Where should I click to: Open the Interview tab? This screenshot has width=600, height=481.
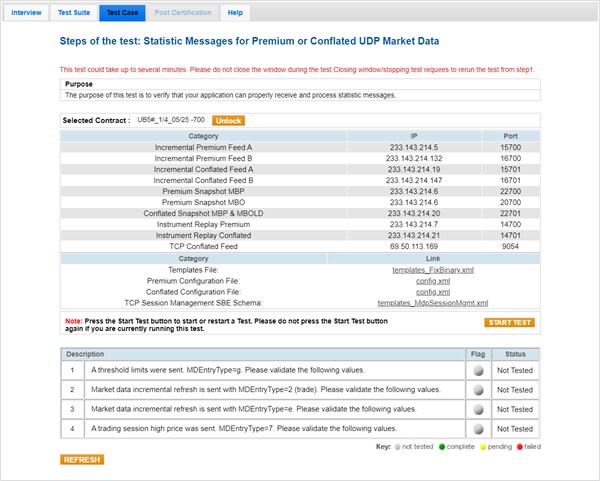[27, 13]
